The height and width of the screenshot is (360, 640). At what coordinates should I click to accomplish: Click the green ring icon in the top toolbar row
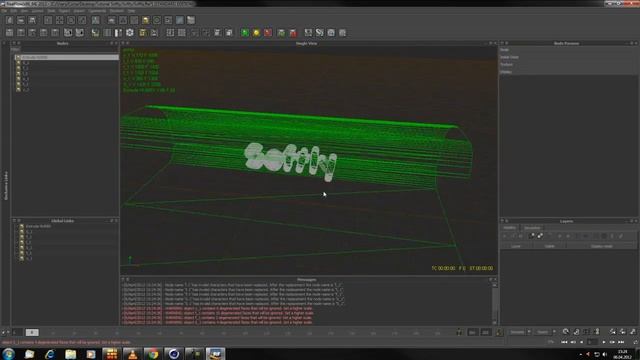click(x=157, y=20)
